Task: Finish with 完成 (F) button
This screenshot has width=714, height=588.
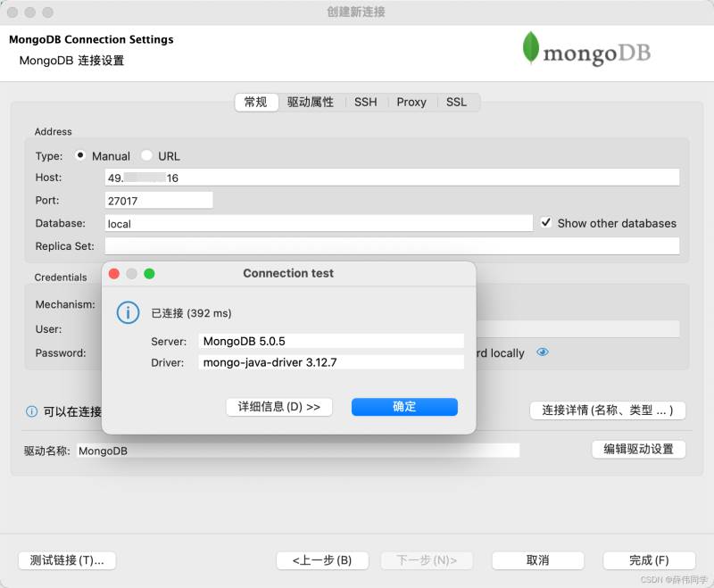Action: (649, 560)
